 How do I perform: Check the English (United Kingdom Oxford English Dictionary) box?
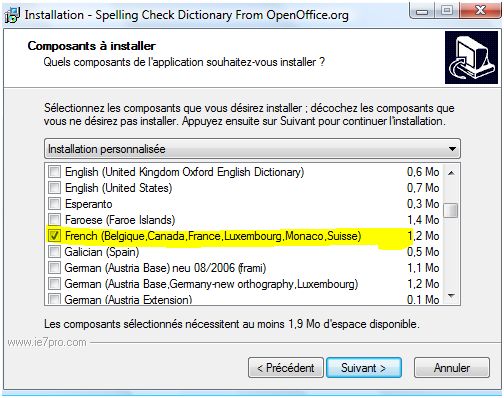pyautogui.click(x=54, y=172)
